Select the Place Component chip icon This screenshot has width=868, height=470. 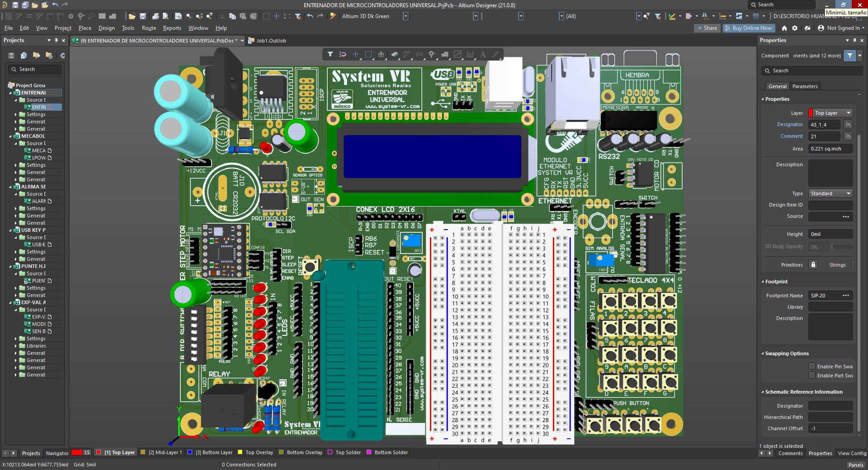point(394,55)
